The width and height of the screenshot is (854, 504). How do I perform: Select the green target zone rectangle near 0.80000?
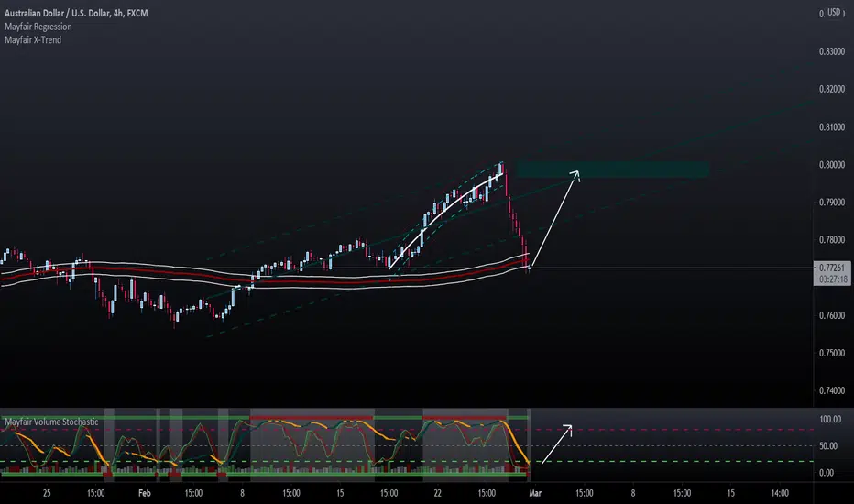[613, 170]
